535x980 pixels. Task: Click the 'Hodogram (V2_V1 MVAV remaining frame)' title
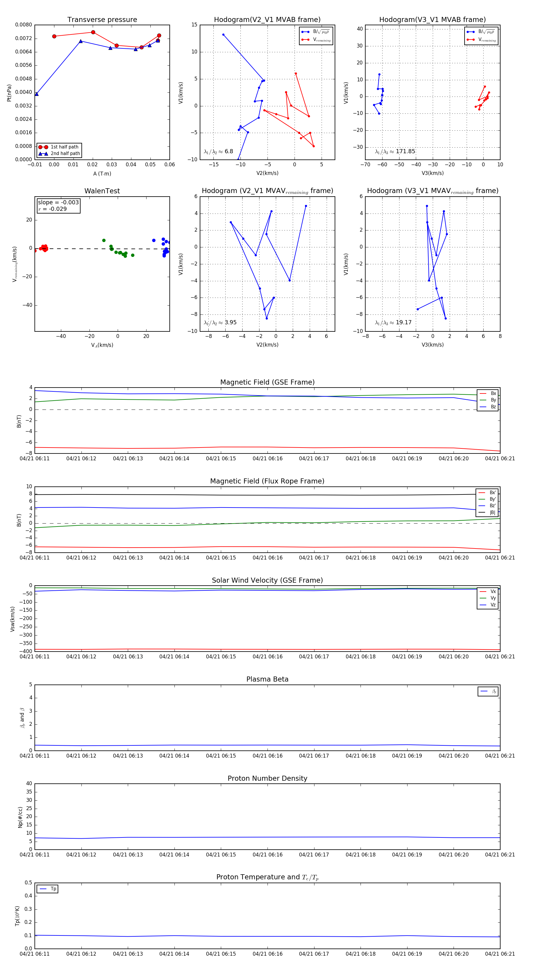click(267, 191)
